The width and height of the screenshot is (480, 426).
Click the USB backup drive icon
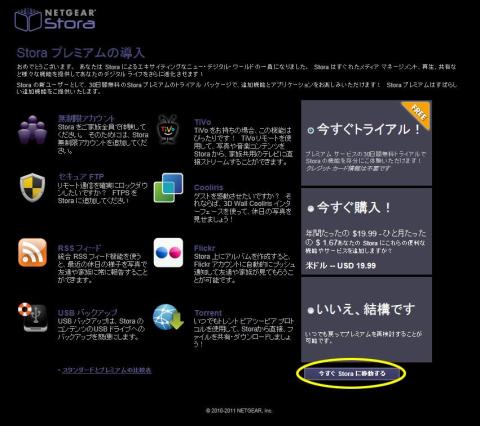[33, 317]
